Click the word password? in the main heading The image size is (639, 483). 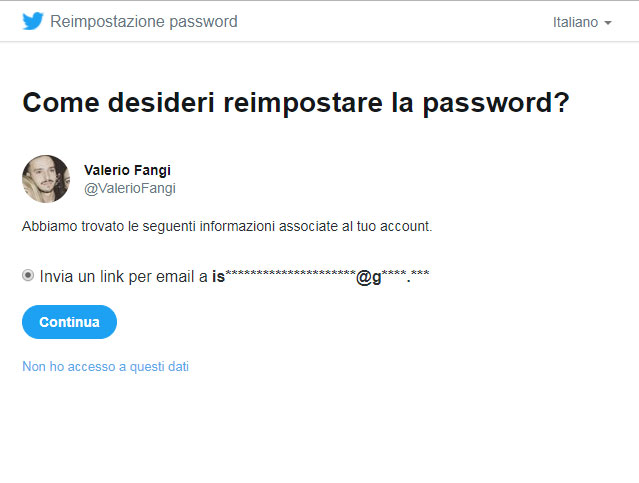click(496, 104)
